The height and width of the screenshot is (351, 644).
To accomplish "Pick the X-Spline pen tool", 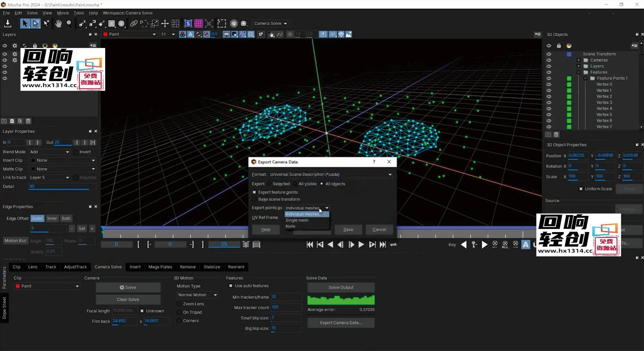I will (x=82, y=23).
